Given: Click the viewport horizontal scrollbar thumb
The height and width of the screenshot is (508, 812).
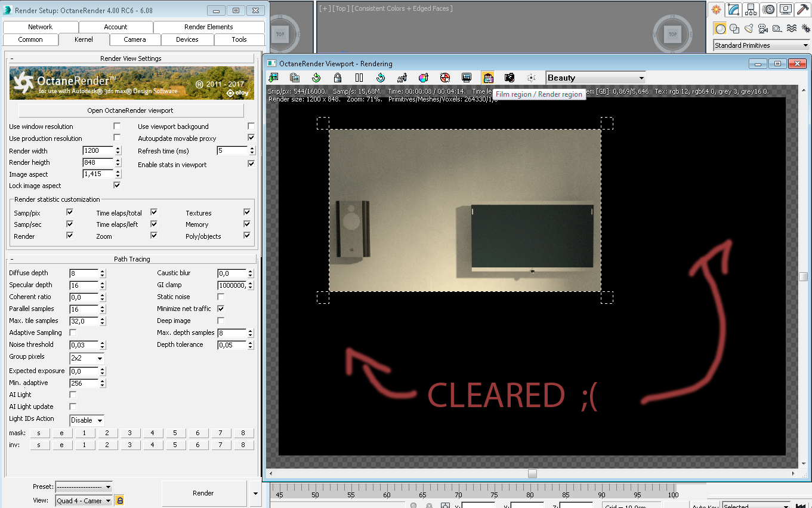Looking at the screenshot, I should click(x=532, y=473).
